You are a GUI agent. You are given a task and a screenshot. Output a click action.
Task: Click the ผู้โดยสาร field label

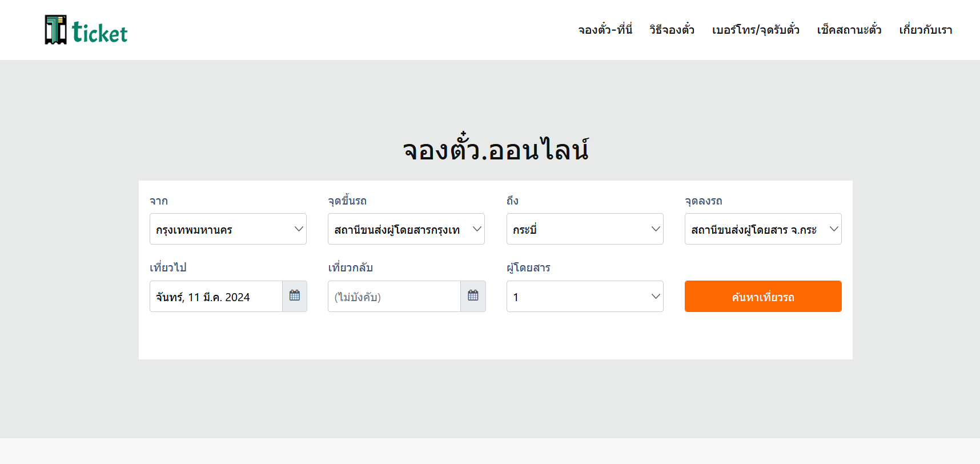528,267
